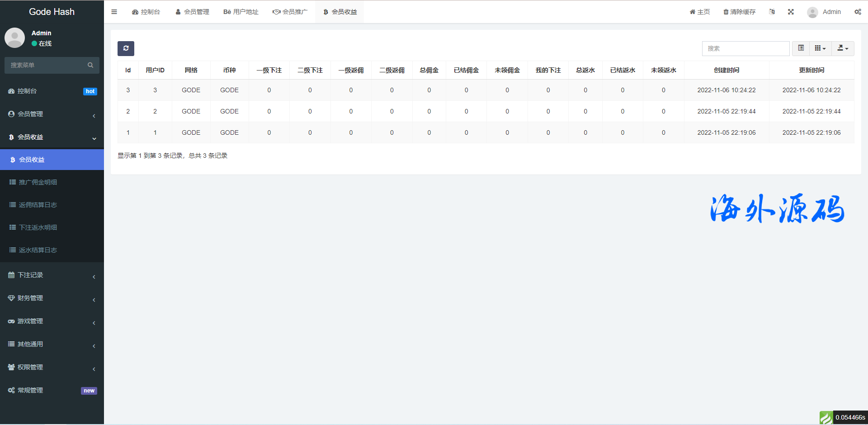Viewport: 868px width, 425px height.
Task: Click the search magnifier in sidebar
Action: (90, 65)
